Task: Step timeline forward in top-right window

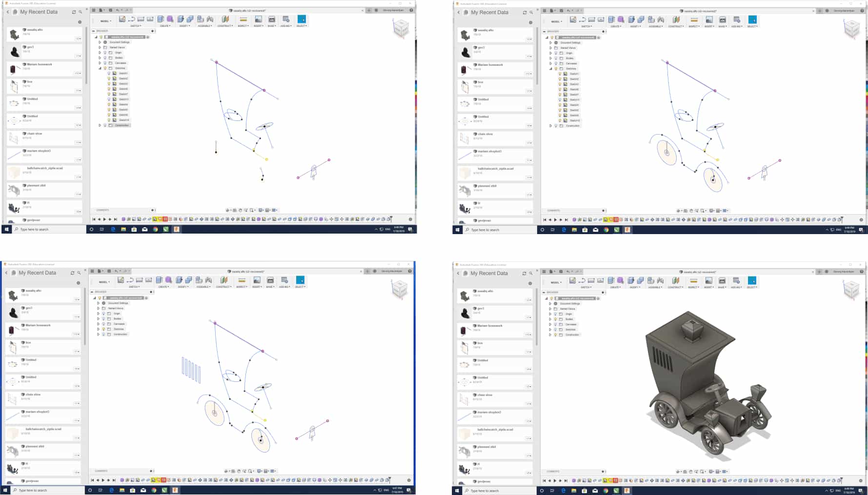Action: click(561, 219)
